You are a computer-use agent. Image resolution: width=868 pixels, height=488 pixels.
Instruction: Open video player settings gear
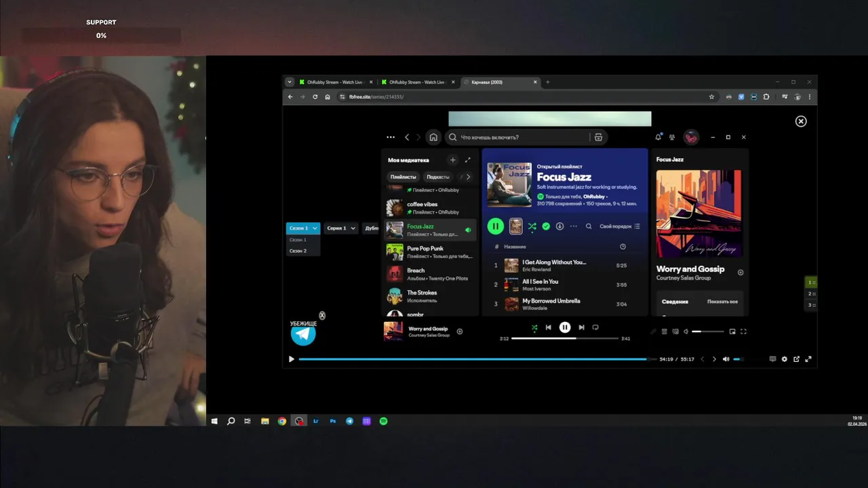(785, 359)
